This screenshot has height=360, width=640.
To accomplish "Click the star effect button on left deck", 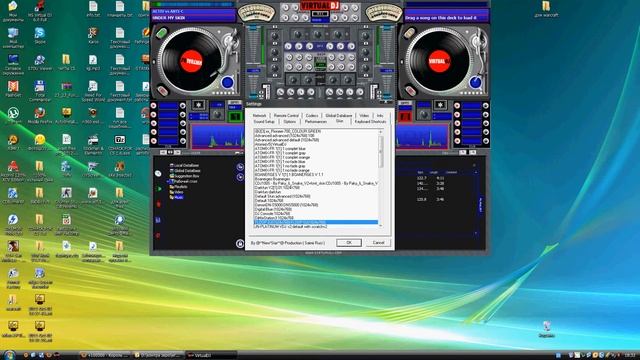I will click(198, 105).
